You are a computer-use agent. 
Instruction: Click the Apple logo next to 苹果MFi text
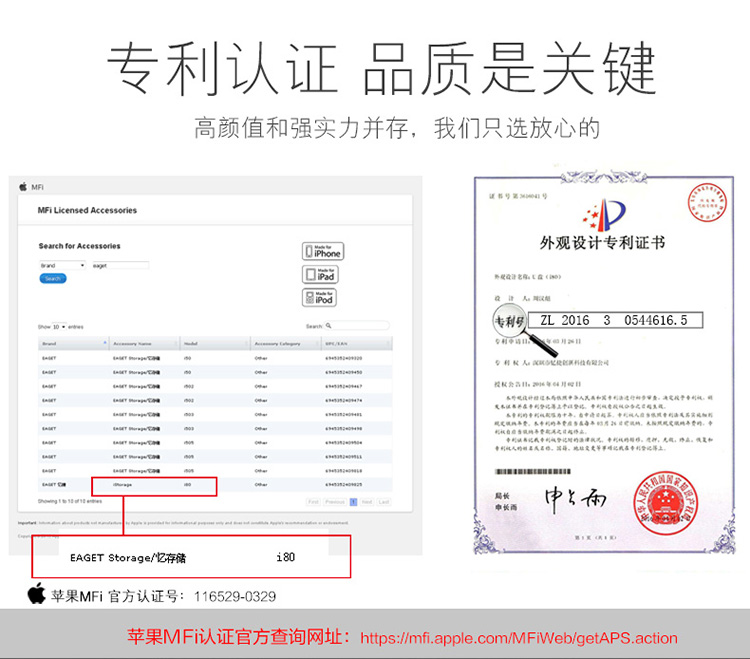click(37, 594)
